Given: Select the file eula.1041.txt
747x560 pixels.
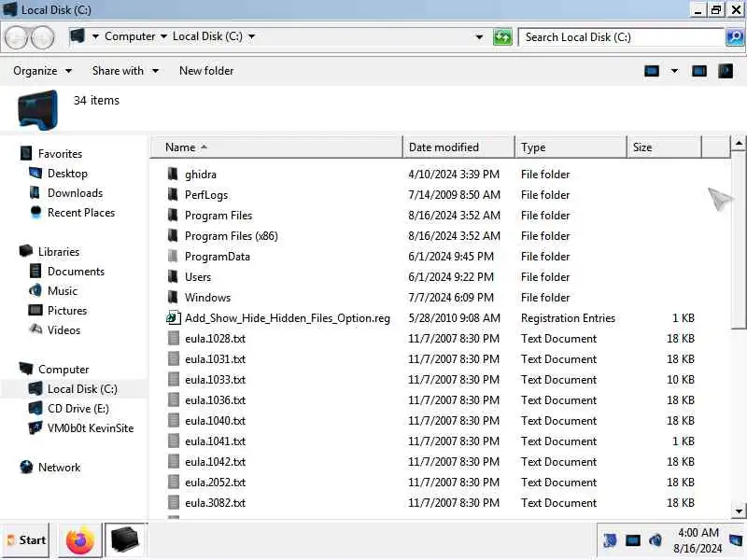Looking at the screenshot, I should point(215,441).
